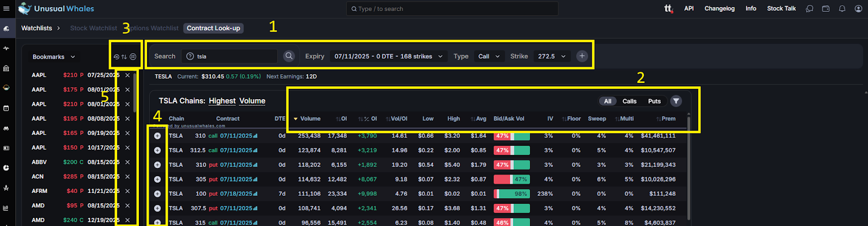This screenshot has width=868, height=226.
Task: Click the bank building icon in left sidebar
Action: 7,68
